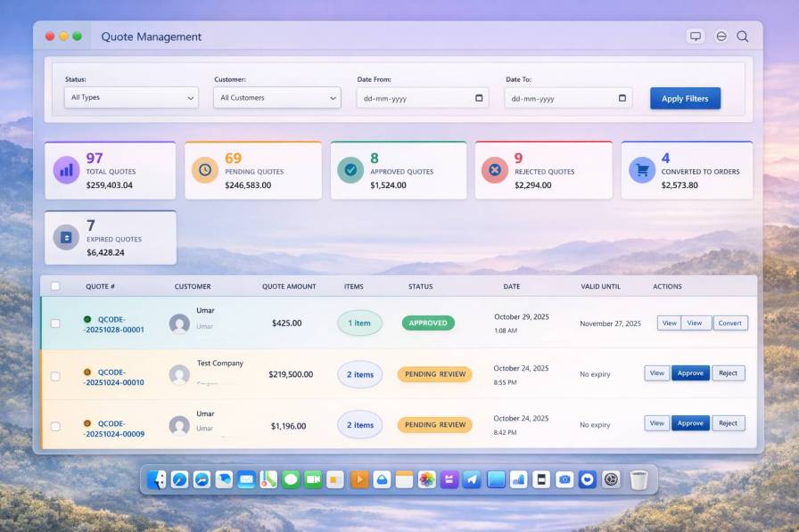
Task: Click the QUOTE # column header
Action: [100, 287]
